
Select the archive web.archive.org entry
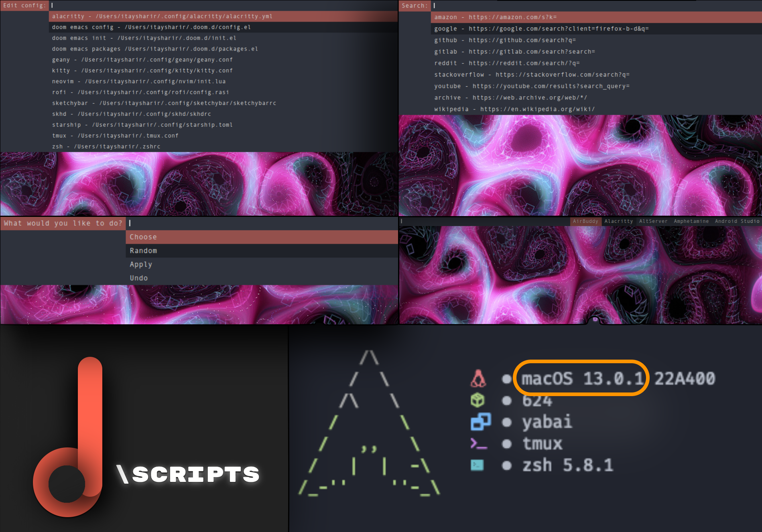coord(596,98)
